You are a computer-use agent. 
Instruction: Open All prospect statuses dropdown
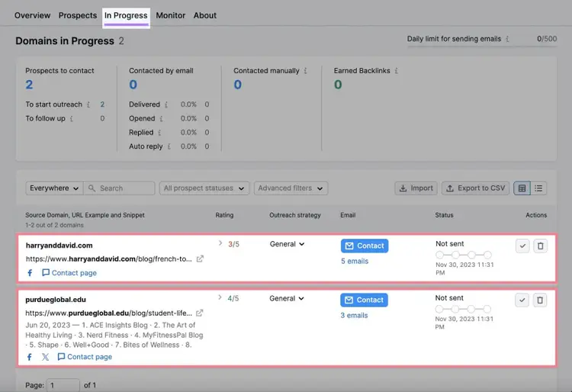(204, 188)
